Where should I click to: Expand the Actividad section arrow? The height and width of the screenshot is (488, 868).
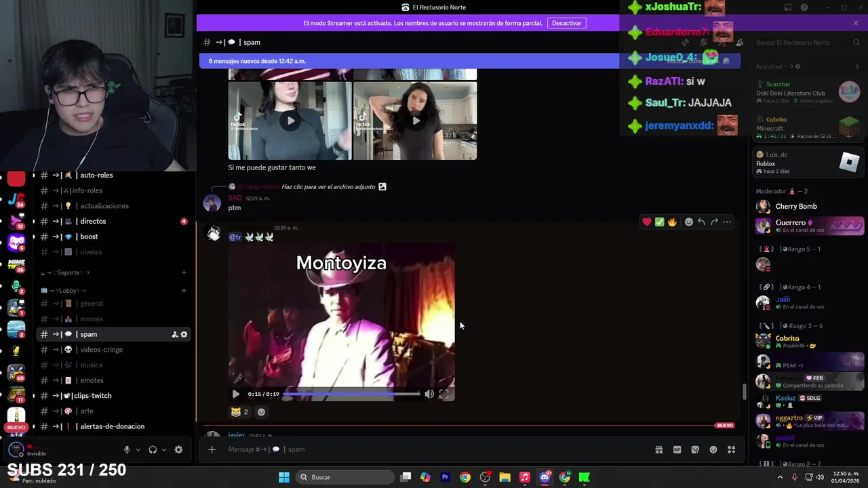coord(857,66)
